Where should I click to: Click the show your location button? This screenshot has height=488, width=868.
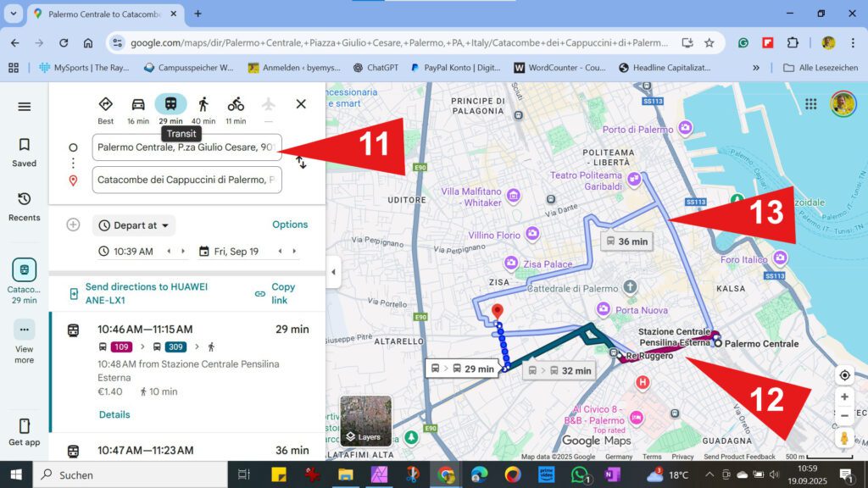(x=844, y=375)
